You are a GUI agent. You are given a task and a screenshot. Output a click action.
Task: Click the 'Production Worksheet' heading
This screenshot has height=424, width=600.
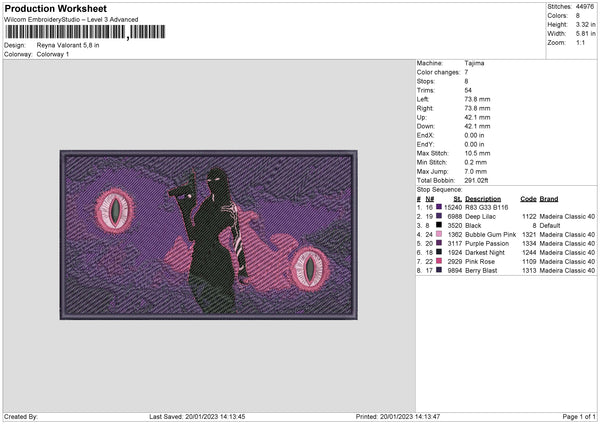[55, 8]
